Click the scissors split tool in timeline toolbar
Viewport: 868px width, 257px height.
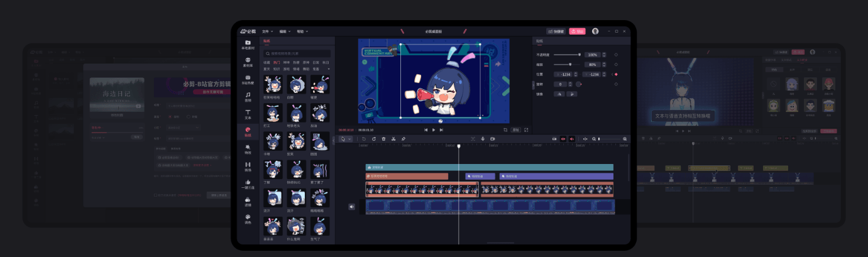click(x=393, y=139)
